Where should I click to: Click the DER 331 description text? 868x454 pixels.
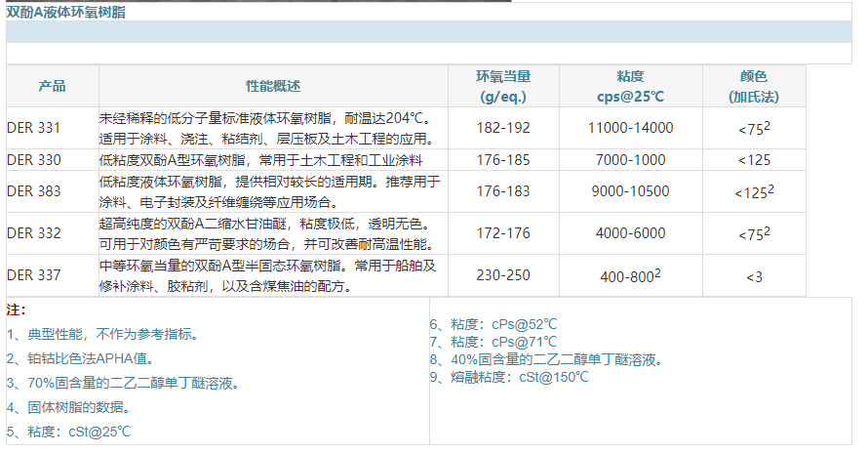267,128
